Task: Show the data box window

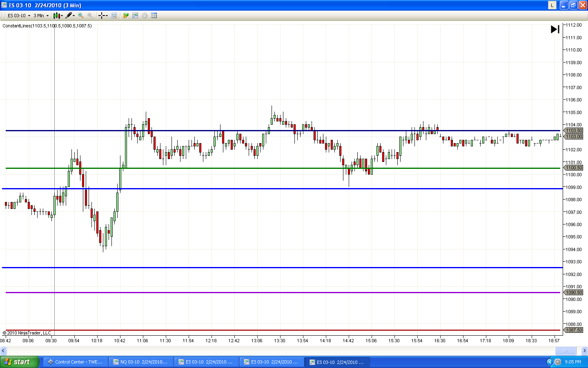Action: click(x=154, y=16)
